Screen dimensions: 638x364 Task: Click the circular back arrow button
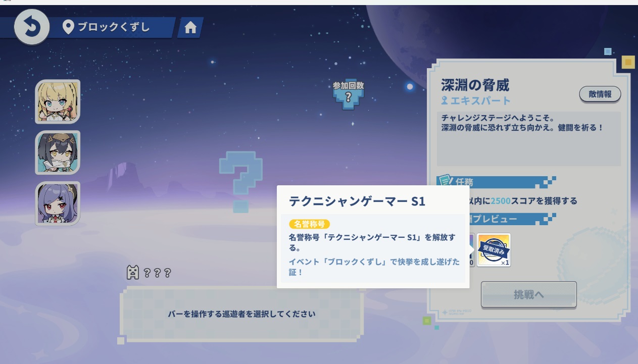(32, 27)
